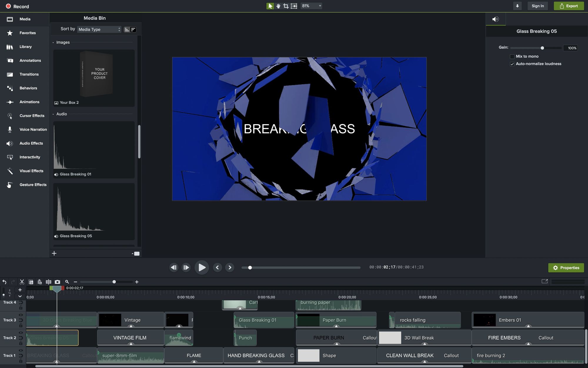Step back one frame with previous-frame button
Screen dimensions: 588x368
click(x=174, y=267)
